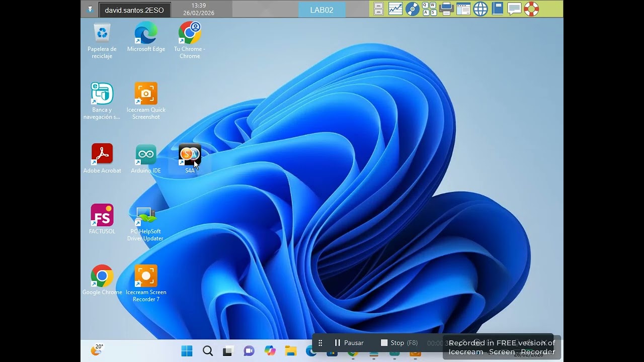Open Copilot from the taskbar
644x362 pixels.
[270, 351]
